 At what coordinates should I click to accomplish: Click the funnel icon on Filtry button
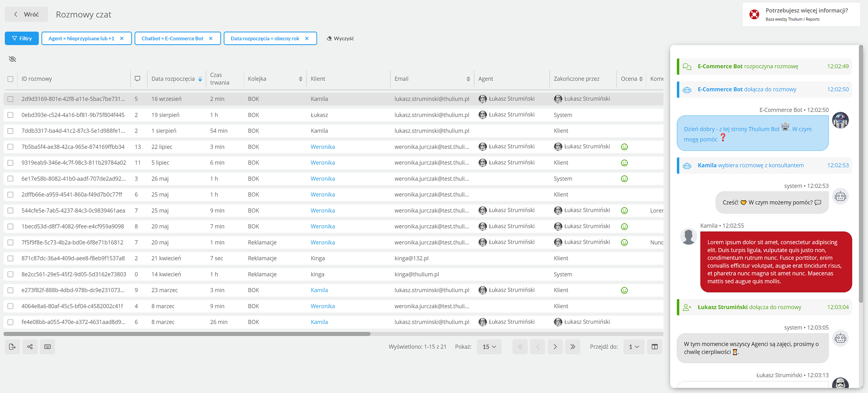(14, 38)
